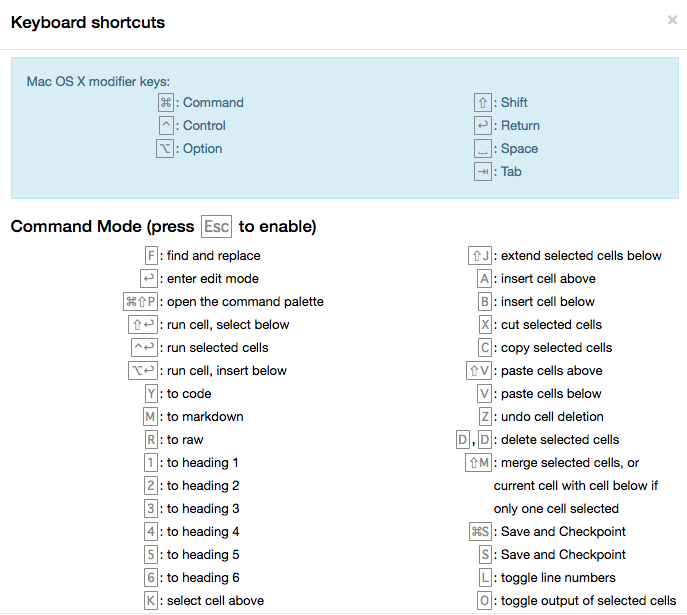Screen dimensions: 687x615
Task: Click the Shift-J key for extend selected cells
Action: click(480, 255)
